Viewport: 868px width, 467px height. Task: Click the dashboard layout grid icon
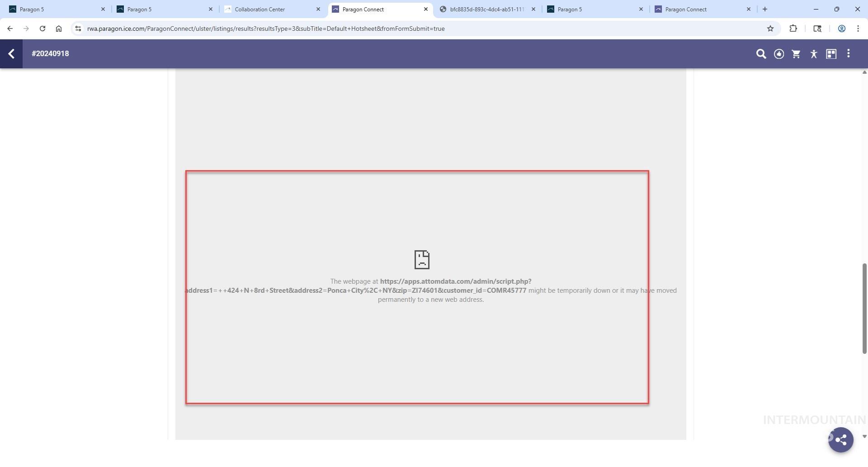831,54
